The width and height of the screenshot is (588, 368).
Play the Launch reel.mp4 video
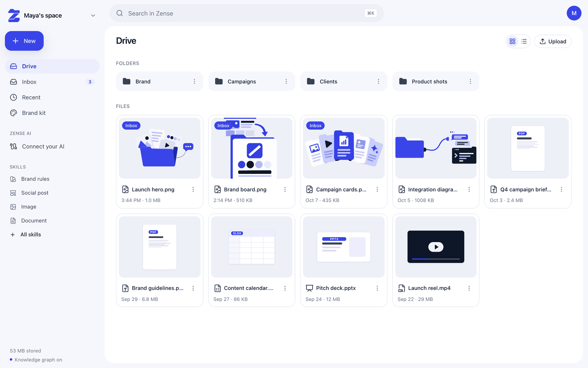[x=436, y=247]
